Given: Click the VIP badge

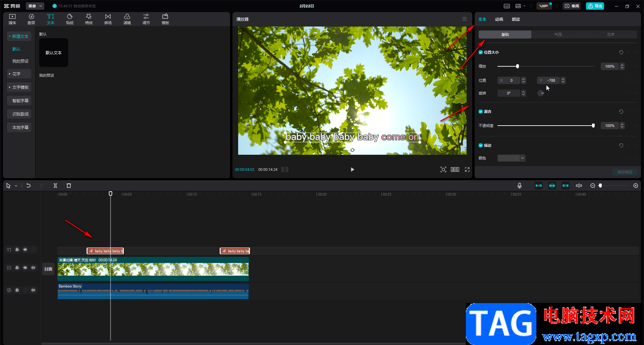Looking at the screenshot, I should (544, 6).
